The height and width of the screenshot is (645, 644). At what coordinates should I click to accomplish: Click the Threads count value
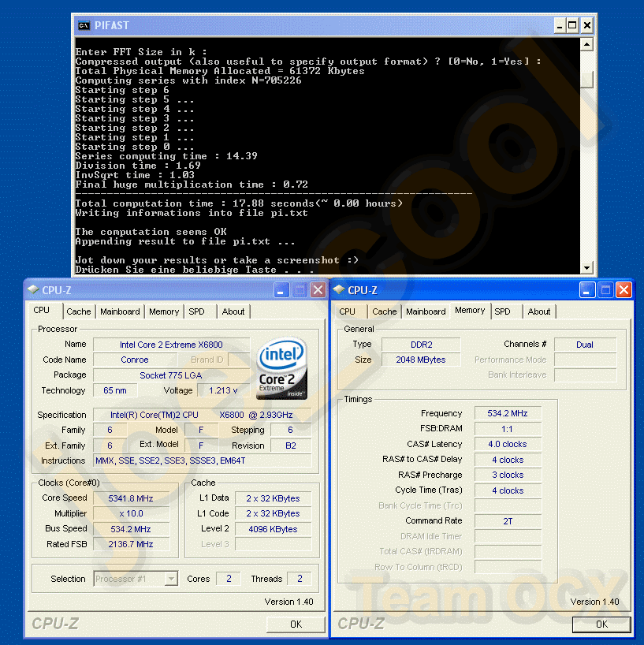click(x=300, y=579)
